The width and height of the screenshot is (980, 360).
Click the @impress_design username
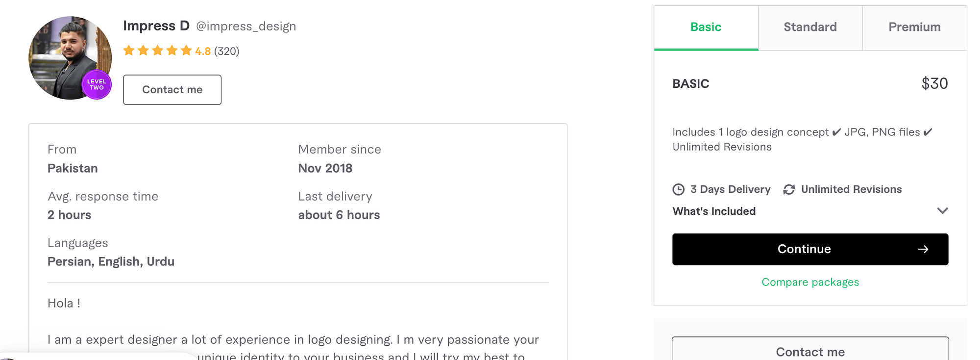click(246, 26)
